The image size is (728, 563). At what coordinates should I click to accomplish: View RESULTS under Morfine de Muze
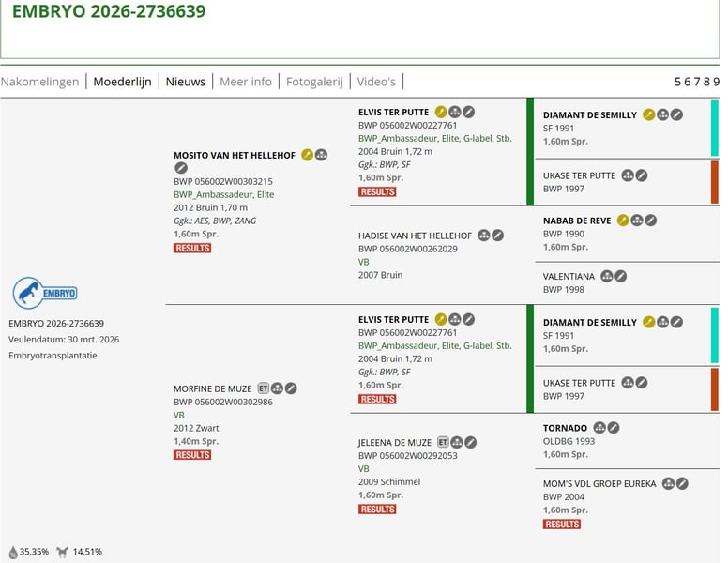click(x=192, y=455)
